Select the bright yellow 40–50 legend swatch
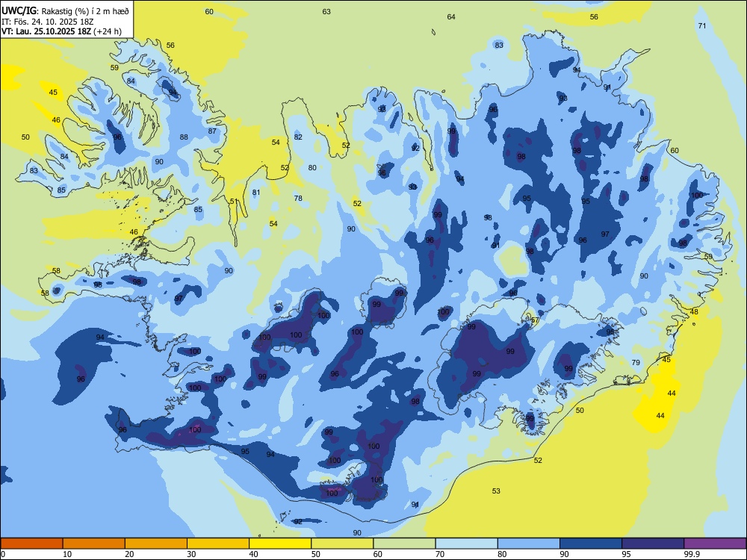Image resolution: width=747 pixels, height=560 pixels. [280, 544]
